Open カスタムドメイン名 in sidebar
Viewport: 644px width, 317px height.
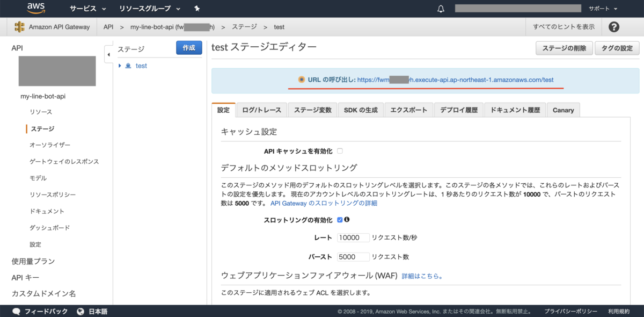click(43, 294)
